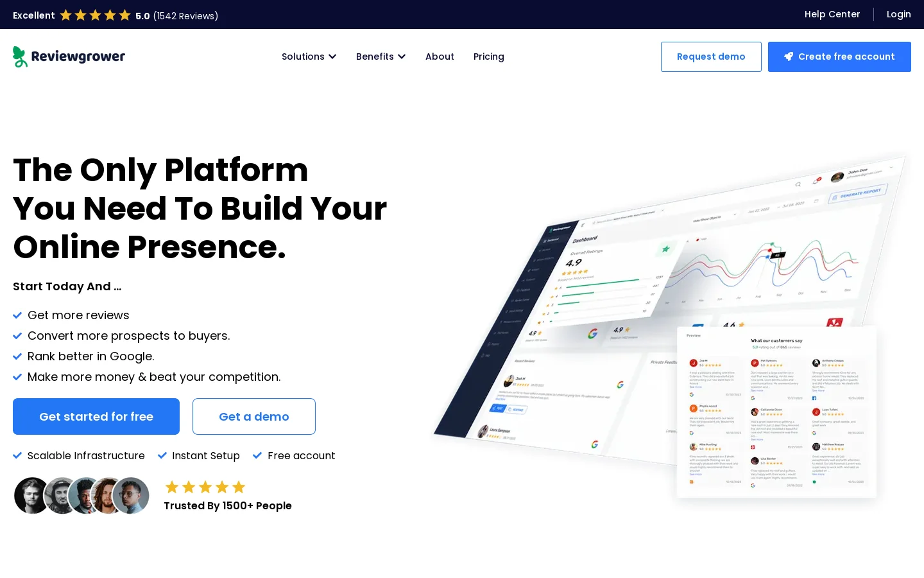924x578 pixels.
Task: Click 'Free account' text
Action: click(302, 455)
